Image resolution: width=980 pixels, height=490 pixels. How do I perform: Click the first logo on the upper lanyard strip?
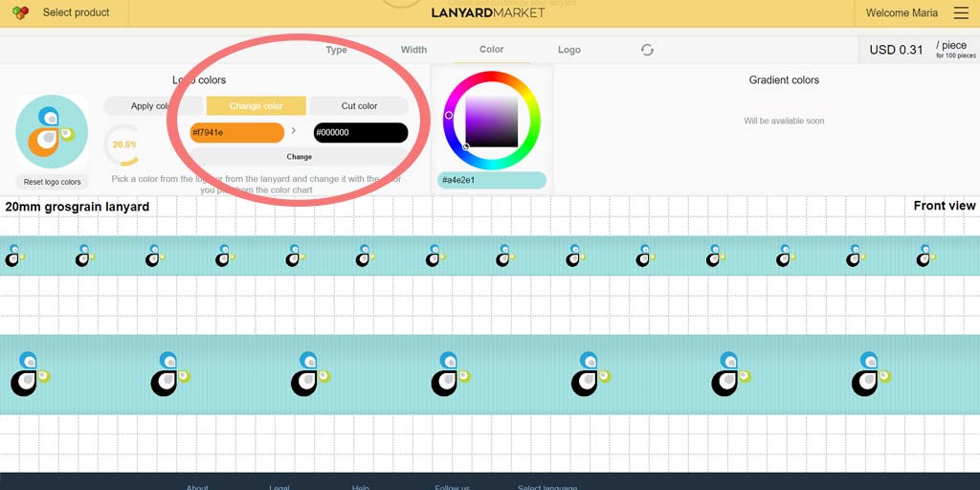point(13,256)
